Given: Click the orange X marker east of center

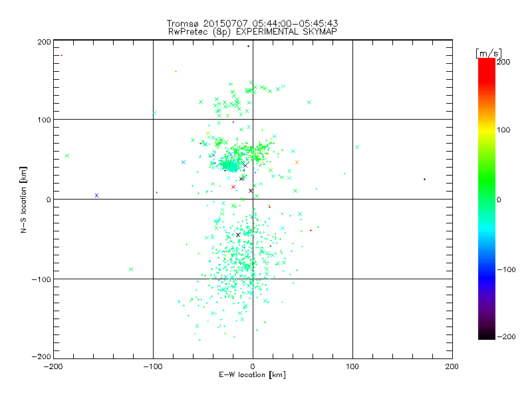Looking at the screenshot, I should (x=297, y=162).
